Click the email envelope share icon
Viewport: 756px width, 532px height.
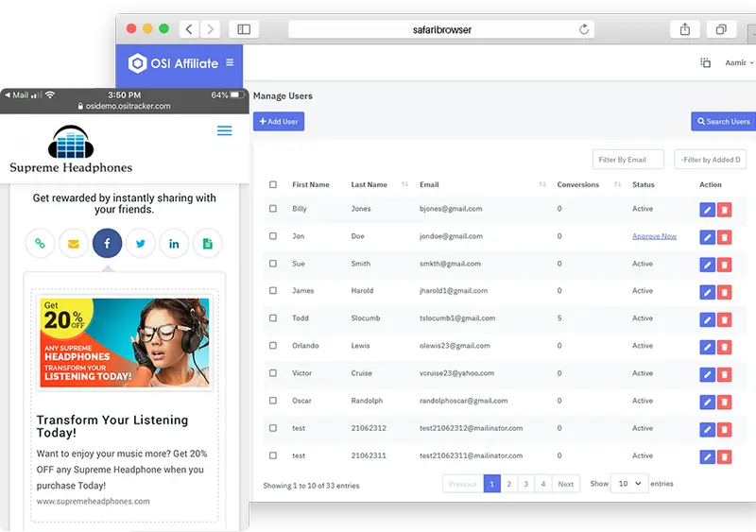pos(73,244)
